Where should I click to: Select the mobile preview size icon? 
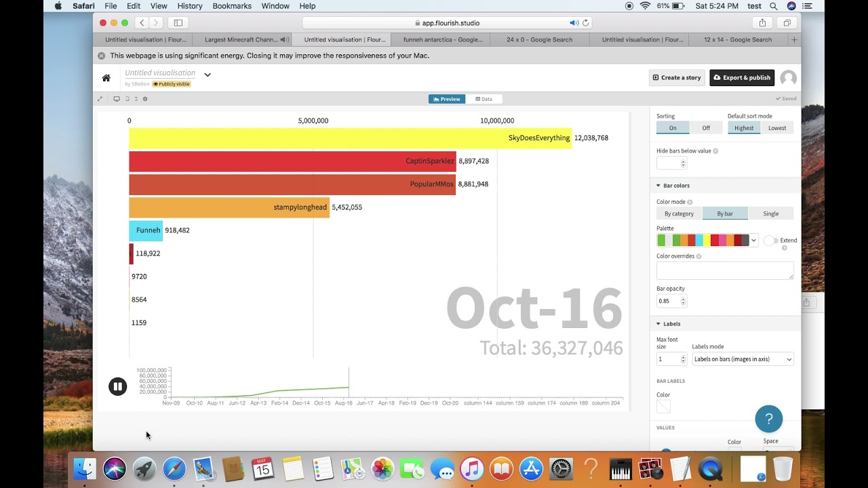pos(136,99)
